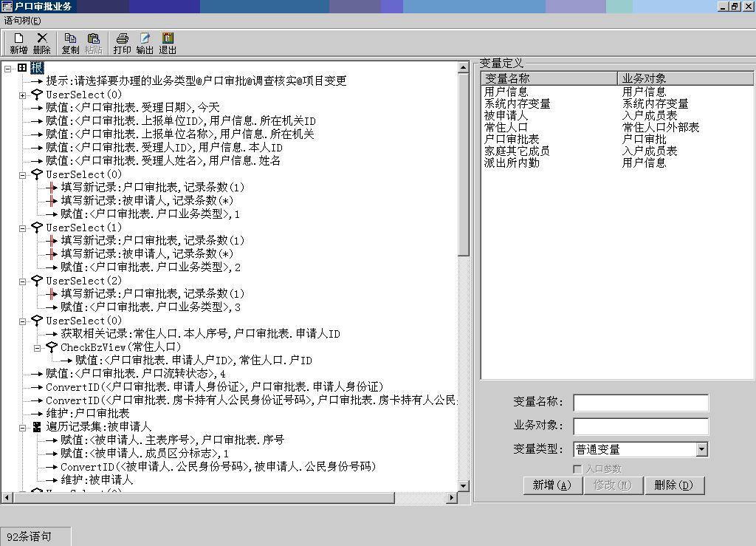Viewport: 756px width, 546px height.
Task: Click the CheckBzView branch icon
Action: click(x=52, y=347)
